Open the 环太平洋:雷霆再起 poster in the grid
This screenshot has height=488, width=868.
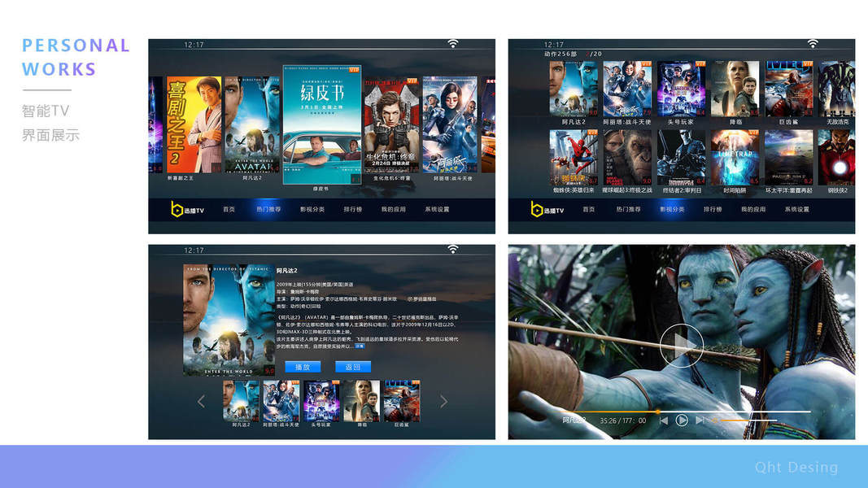(x=789, y=158)
